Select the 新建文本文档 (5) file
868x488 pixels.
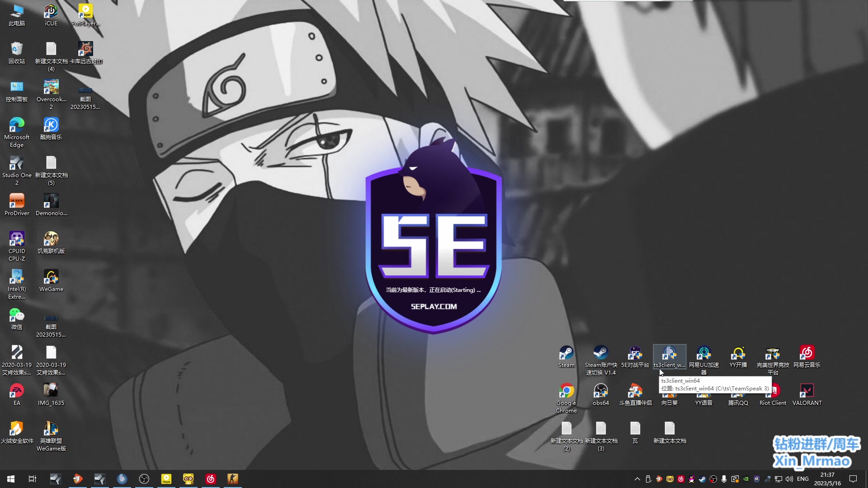click(x=51, y=170)
